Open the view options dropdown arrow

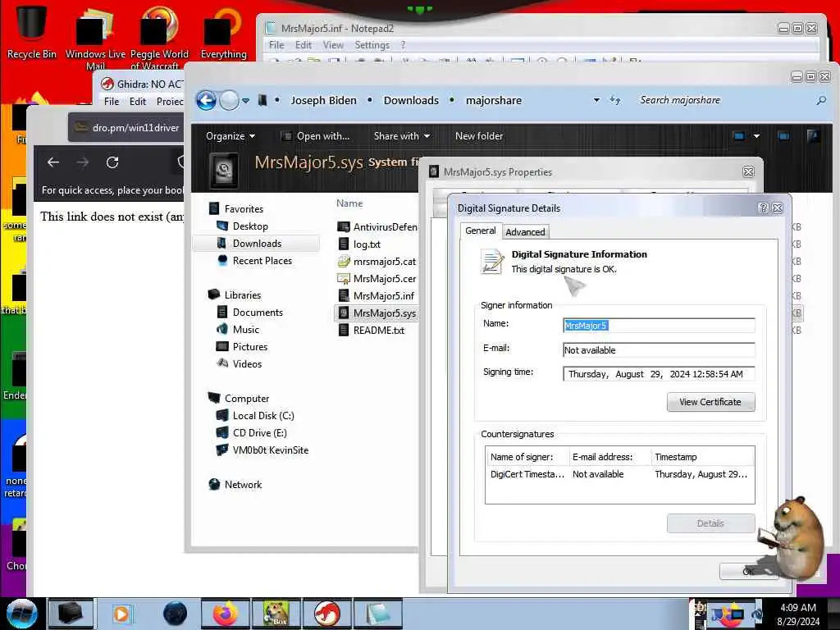pos(756,136)
